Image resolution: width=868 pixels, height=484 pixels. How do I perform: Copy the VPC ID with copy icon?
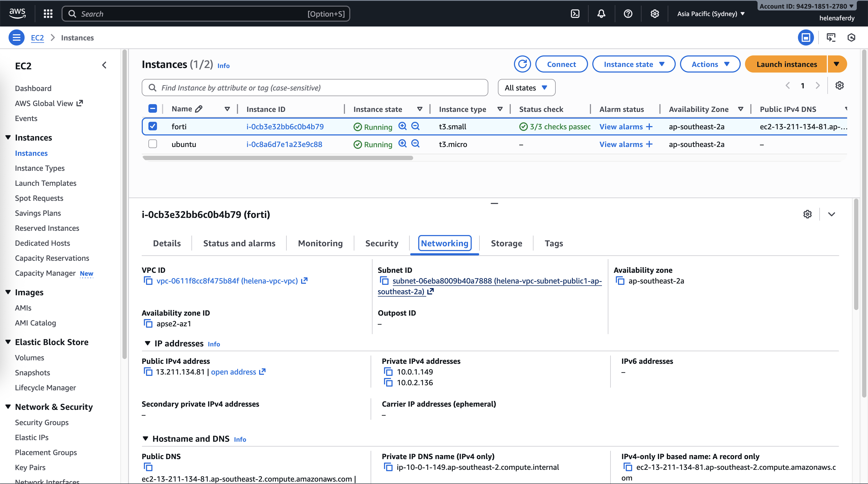148,281
